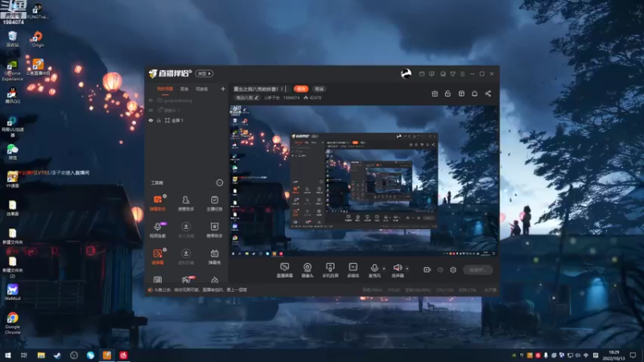The height and width of the screenshot is (362, 644).
Task: Add a screen capture source from bottom bar
Action: [x=285, y=270]
